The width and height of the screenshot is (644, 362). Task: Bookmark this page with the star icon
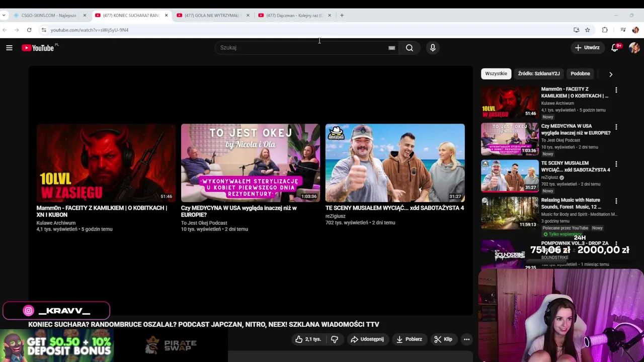[x=587, y=30]
